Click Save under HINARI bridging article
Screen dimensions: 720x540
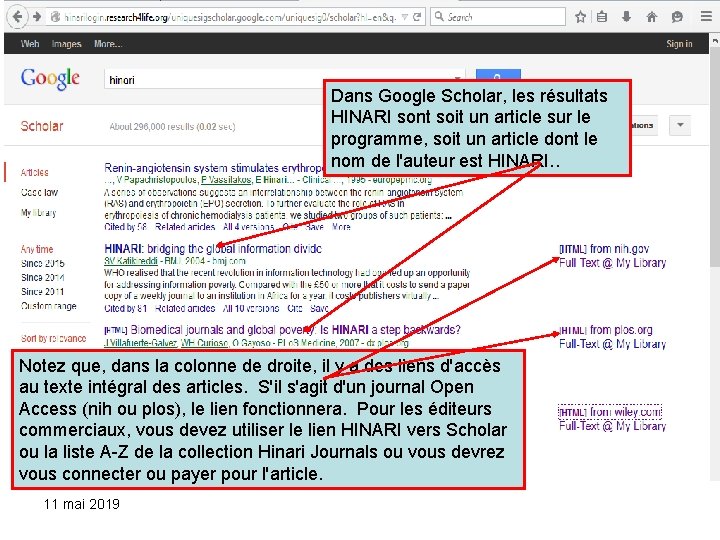coord(319,309)
